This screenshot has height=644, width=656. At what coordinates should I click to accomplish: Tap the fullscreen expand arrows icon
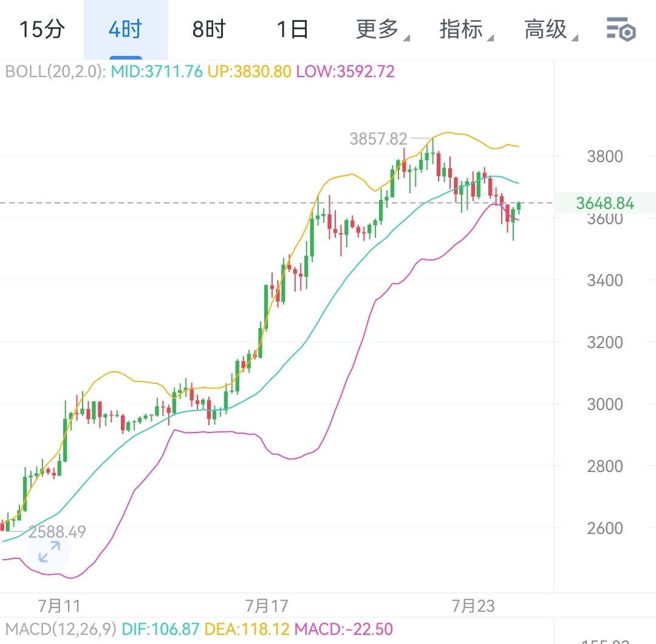(49, 552)
